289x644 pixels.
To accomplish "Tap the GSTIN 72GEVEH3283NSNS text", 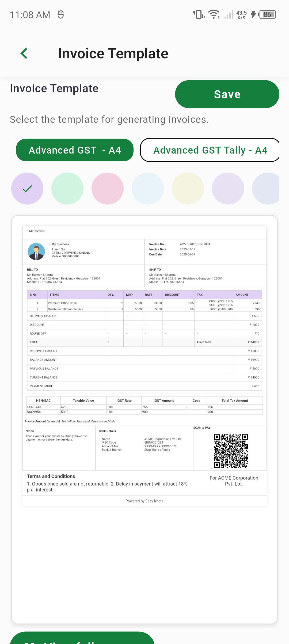I will click(71, 253).
